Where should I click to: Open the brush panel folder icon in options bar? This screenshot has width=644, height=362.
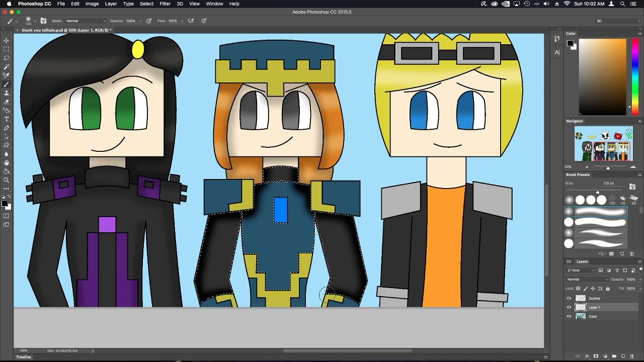[43, 21]
